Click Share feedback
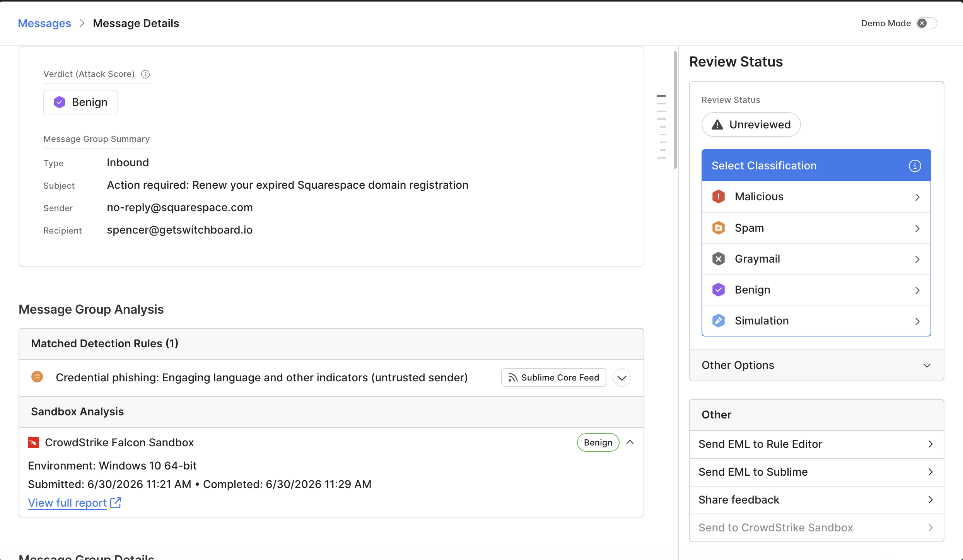This screenshot has height=560, width=963. tap(816, 500)
